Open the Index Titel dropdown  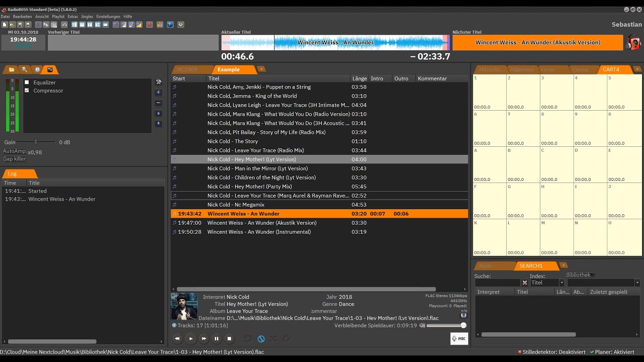coord(561,283)
